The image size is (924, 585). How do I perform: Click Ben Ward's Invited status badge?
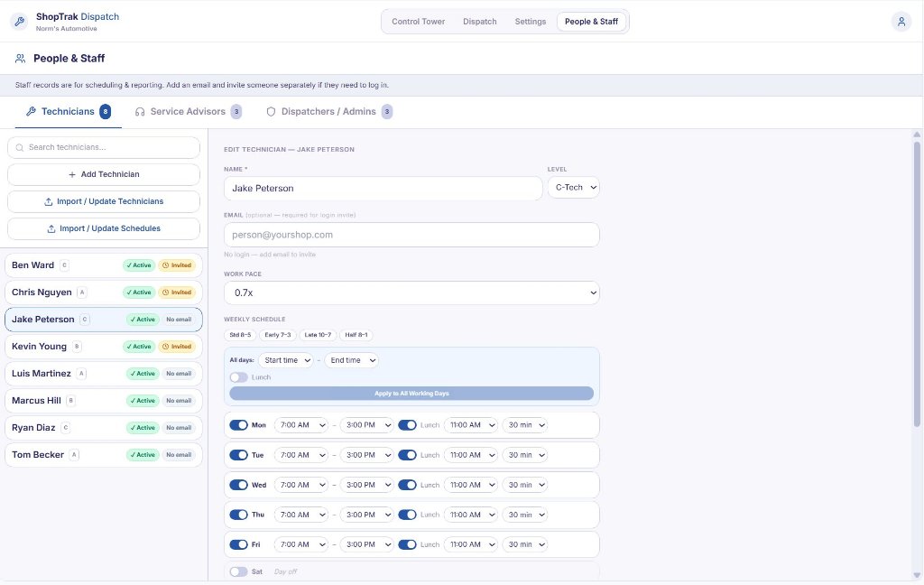[x=177, y=265]
